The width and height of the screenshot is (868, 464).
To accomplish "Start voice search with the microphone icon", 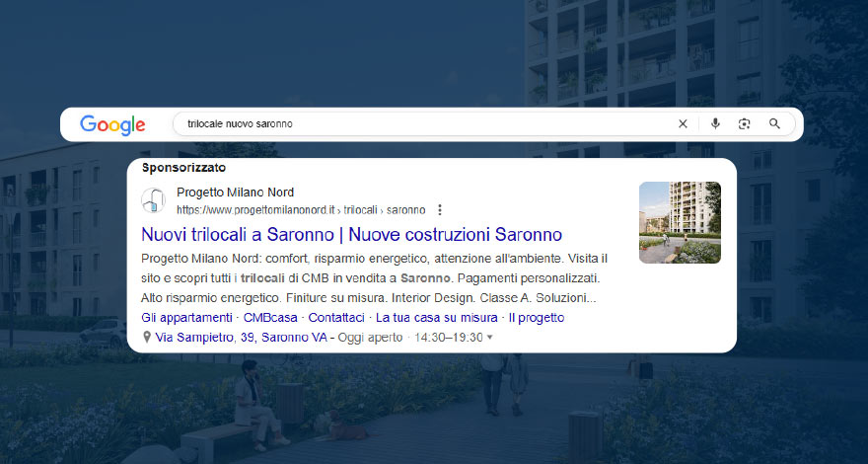I will [x=715, y=123].
